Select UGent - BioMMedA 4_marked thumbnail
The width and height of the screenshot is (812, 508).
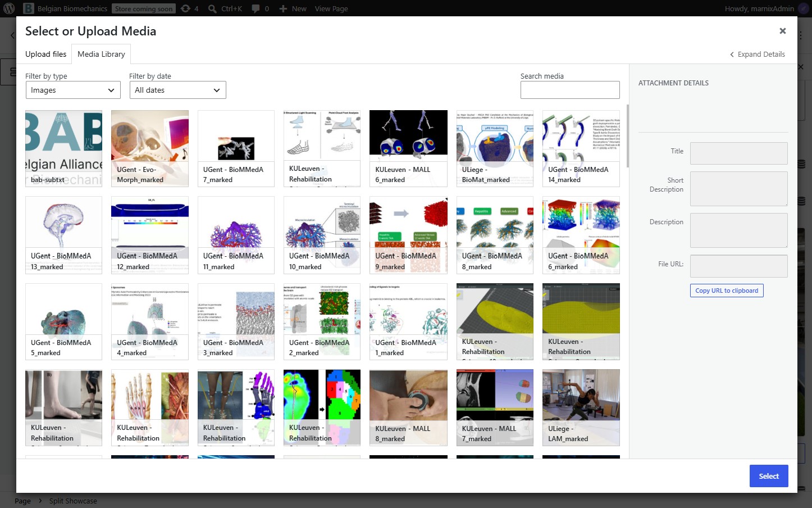tap(150, 321)
